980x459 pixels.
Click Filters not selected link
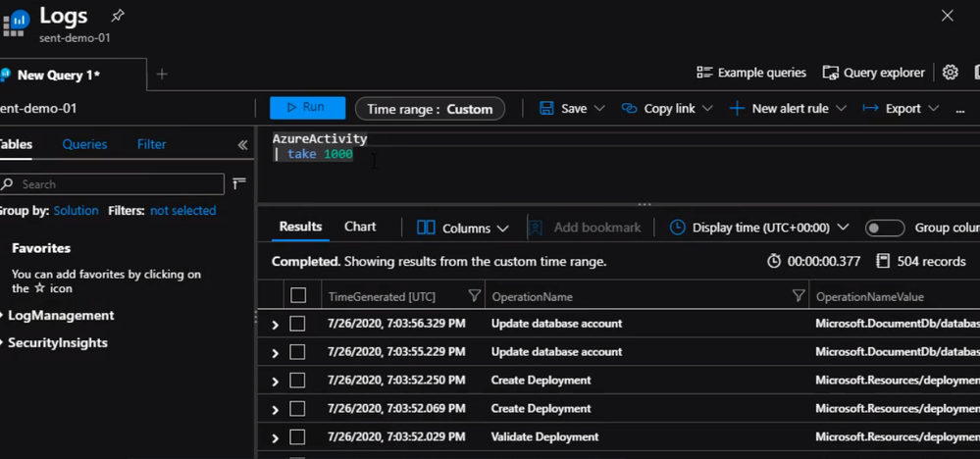tap(183, 211)
